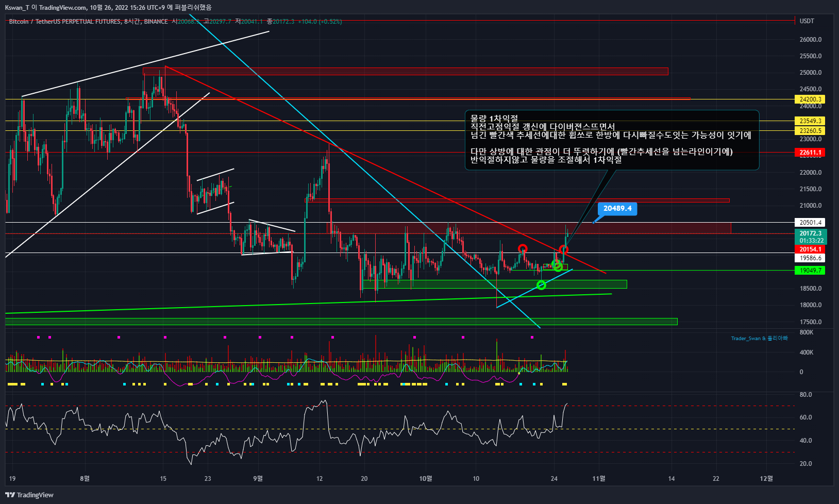Viewport: 839px width, 504px height.
Task: Click the Kswan_T publisher header text
Action: click(x=108, y=7)
